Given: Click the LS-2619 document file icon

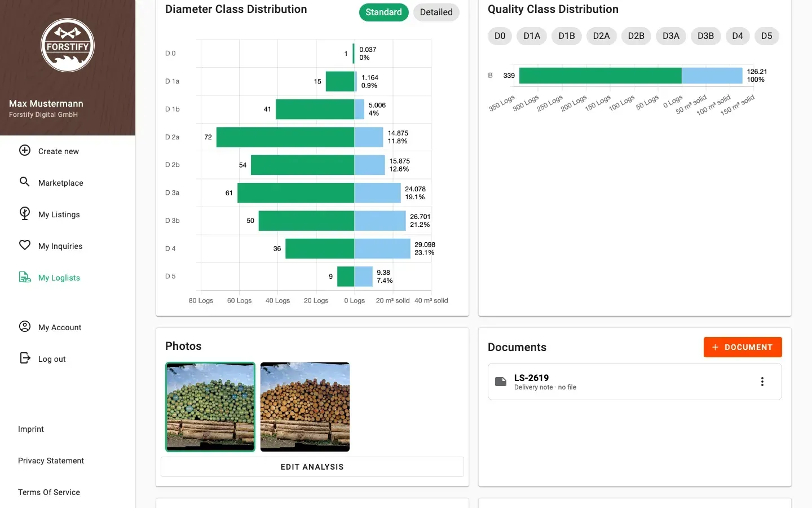Looking at the screenshot, I should coord(501,382).
